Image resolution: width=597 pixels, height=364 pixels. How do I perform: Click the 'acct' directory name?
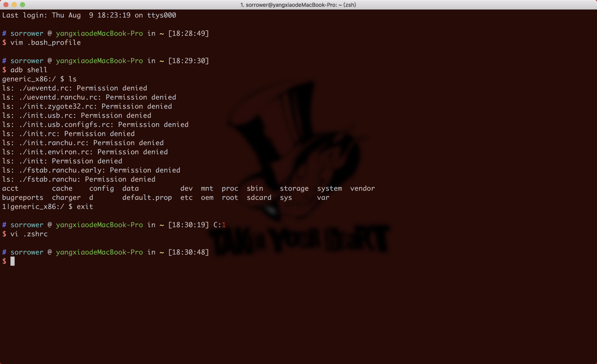(x=10, y=189)
